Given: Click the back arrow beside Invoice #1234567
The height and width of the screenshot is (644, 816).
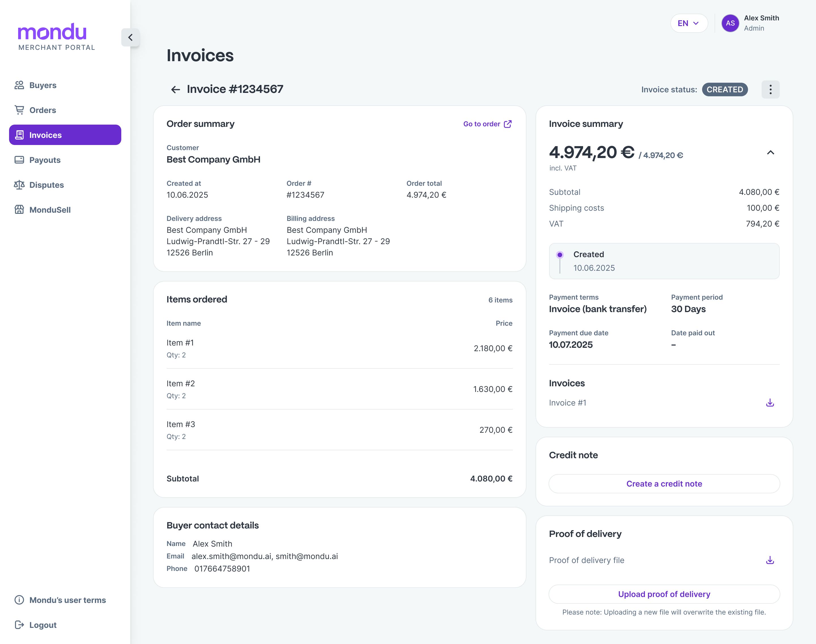Looking at the screenshot, I should [175, 90].
